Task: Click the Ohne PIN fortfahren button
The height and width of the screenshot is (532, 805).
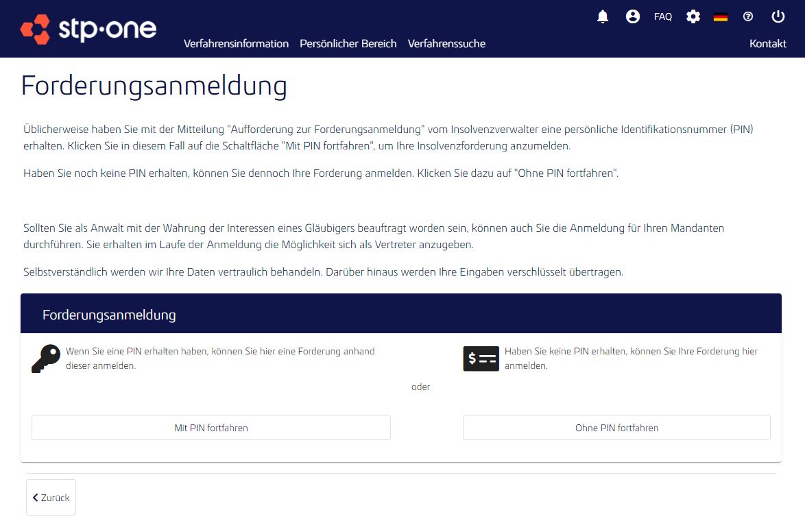Action: [x=616, y=427]
